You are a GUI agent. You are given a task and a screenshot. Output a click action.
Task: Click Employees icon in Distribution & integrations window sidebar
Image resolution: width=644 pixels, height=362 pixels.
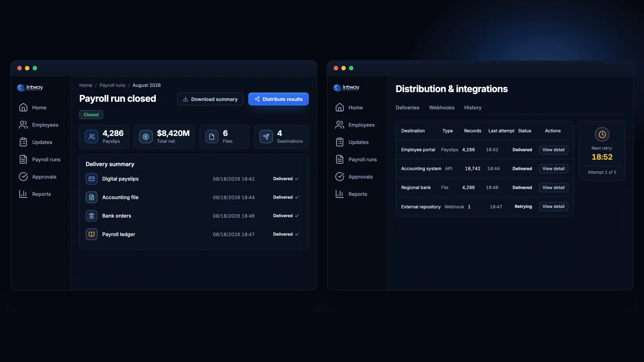pyautogui.click(x=340, y=125)
